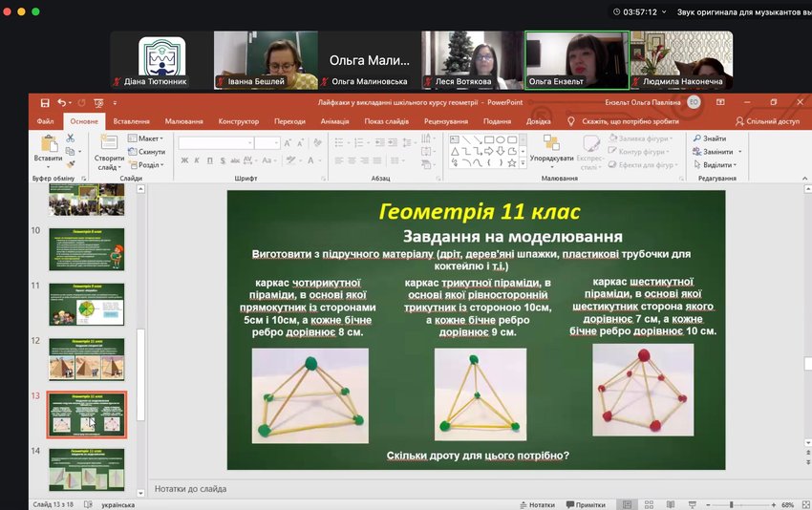Toggle Примітки comments pane in status bar
Image resolution: width=812 pixels, height=510 pixels.
(585, 504)
